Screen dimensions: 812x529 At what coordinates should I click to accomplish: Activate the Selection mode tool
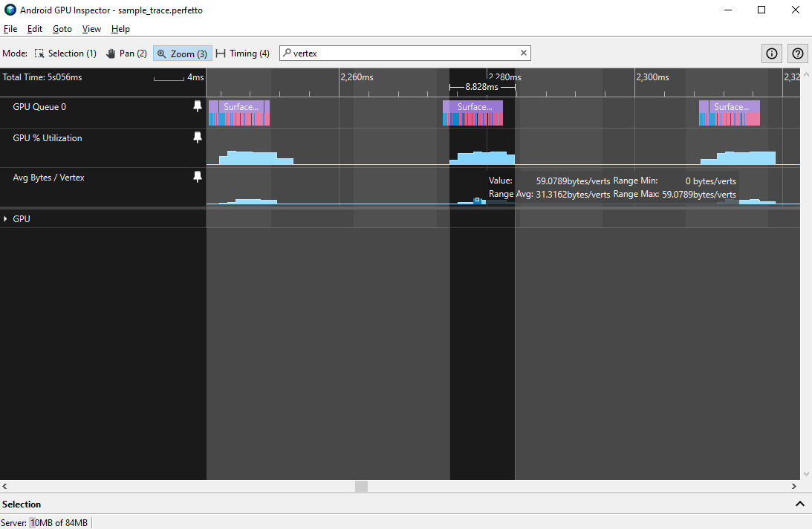pos(65,53)
